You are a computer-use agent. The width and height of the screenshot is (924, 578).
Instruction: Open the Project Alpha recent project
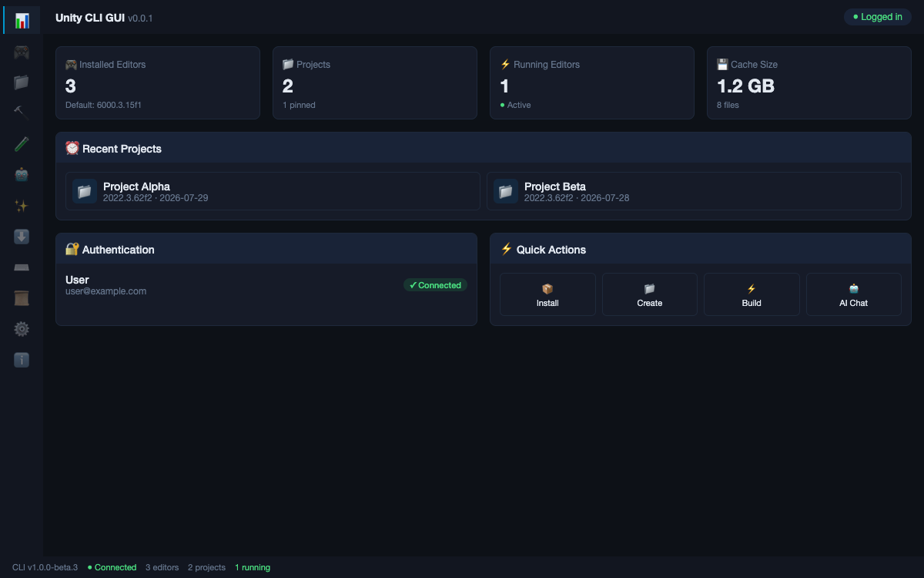tap(273, 191)
